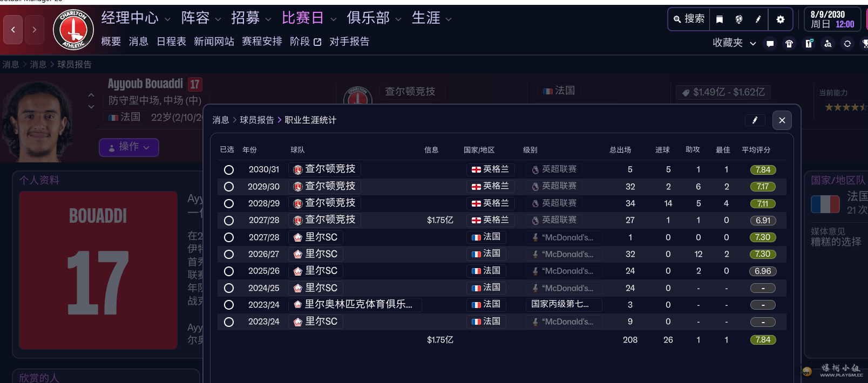
Task: Click 球员报告 breadcrumb link in dialog
Action: 257,120
